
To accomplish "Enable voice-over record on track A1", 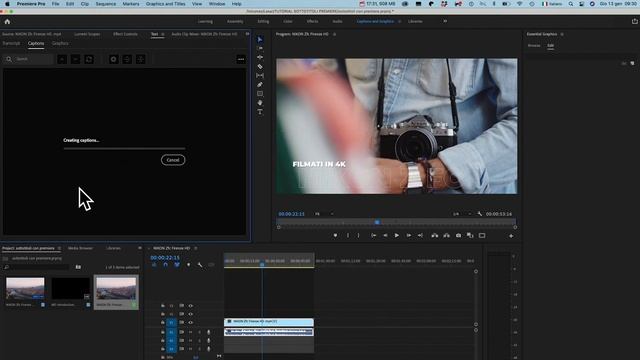I will pyautogui.click(x=209, y=332).
